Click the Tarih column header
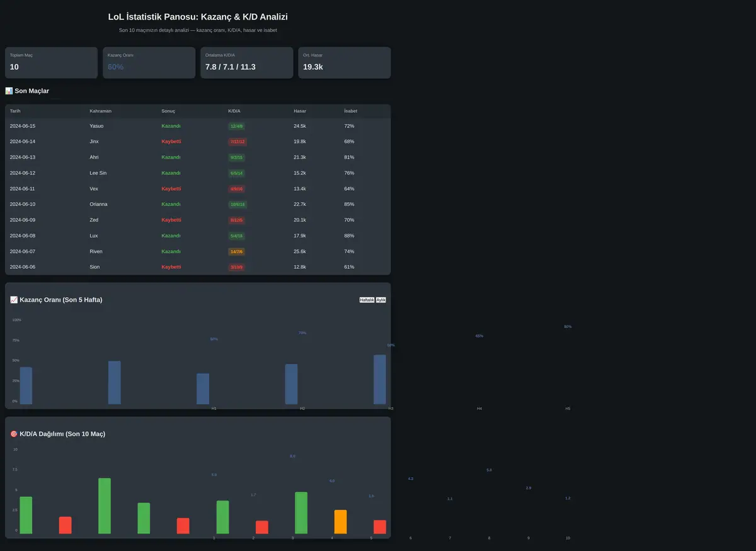The width and height of the screenshot is (756, 551). 15,111
